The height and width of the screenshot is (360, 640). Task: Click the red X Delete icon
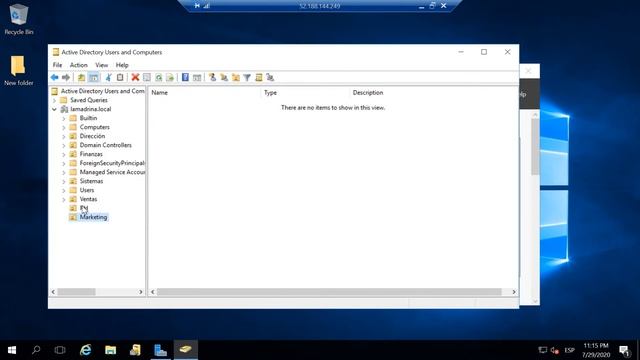pos(135,77)
